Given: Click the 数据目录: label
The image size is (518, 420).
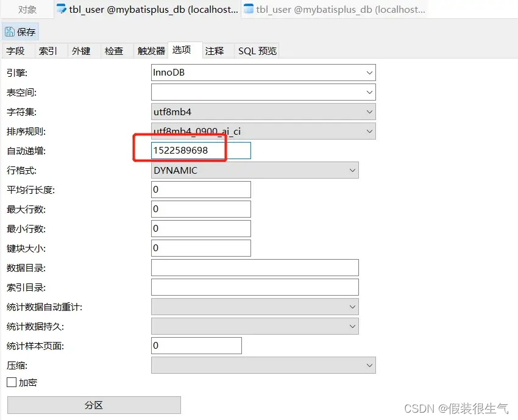Looking at the screenshot, I should coord(26,268).
